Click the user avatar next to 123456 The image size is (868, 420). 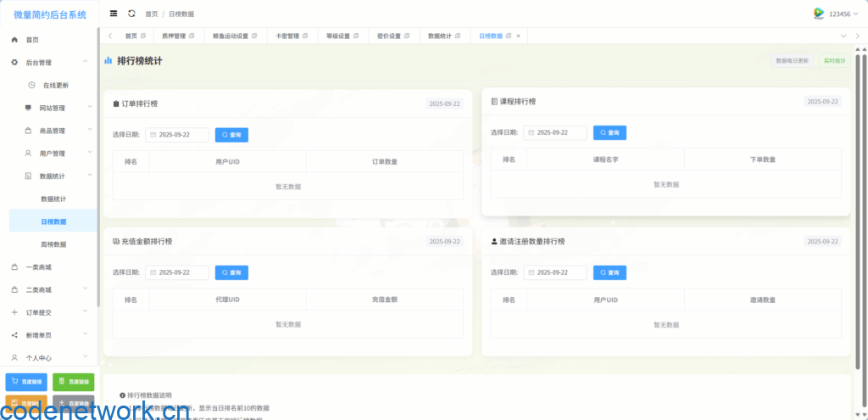point(819,14)
